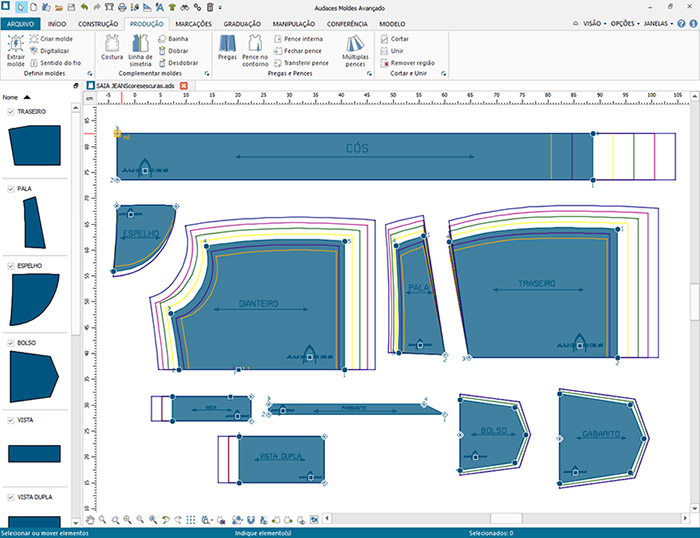Screen dimensions: 700x538
Task: Switch to the MANIPULAÇÃO tab
Action: point(294,24)
